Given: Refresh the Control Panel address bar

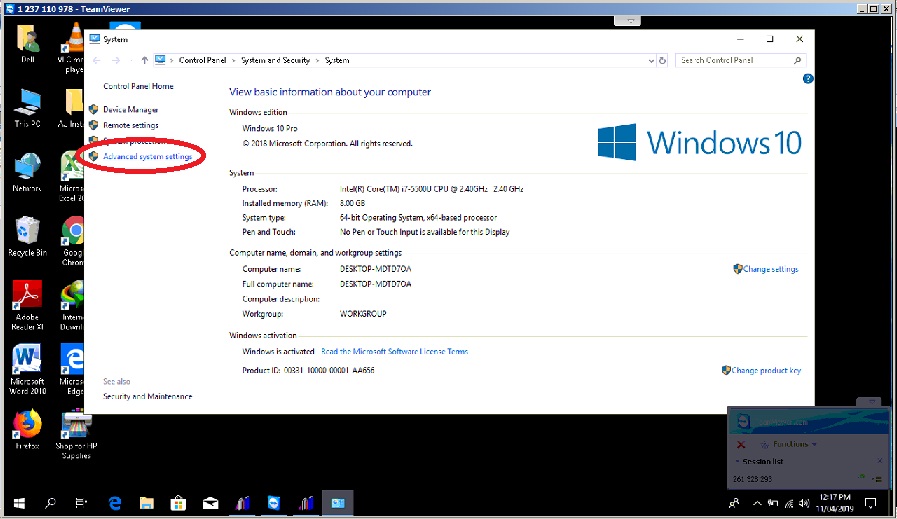Looking at the screenshot, I should pyautogui.click(x=663, y=61).
